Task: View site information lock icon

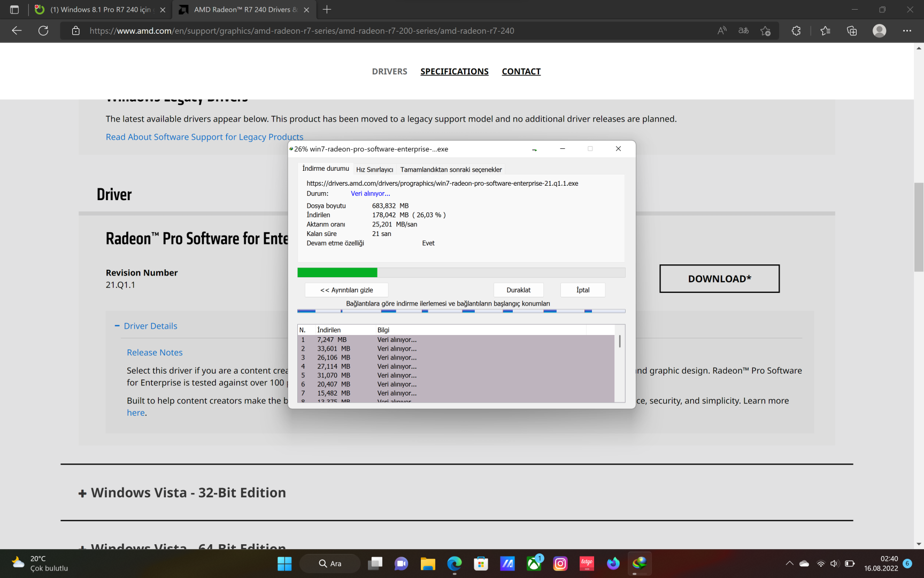Action: (76, 31)
